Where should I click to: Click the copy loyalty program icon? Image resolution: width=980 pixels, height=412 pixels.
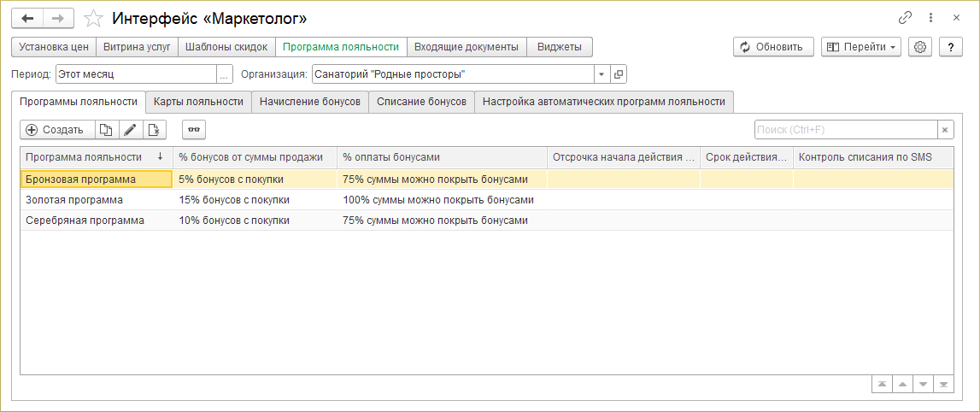pyautogui.click(x=106, y=130)
